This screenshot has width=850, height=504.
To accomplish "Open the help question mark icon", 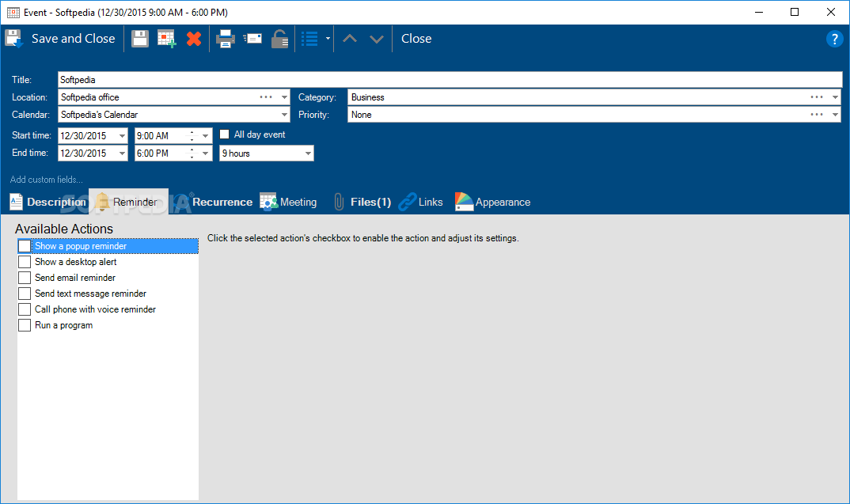I will click(x=834, y=39).
